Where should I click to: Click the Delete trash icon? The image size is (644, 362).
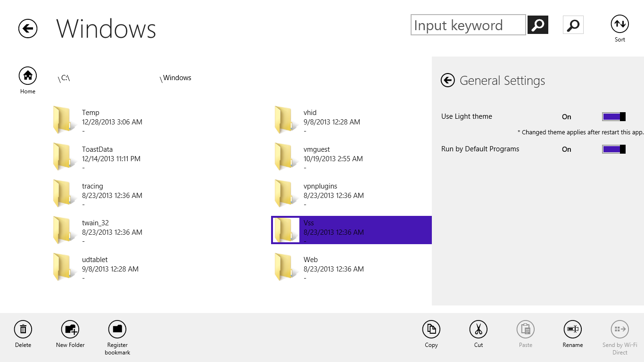click(23, 329)
